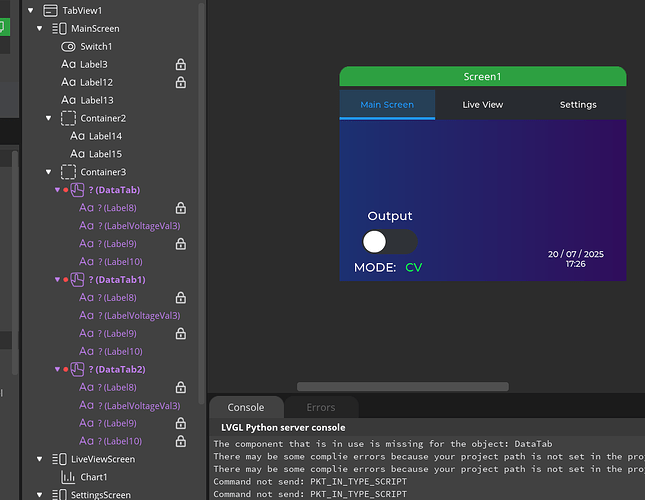Select the Label13 row in hierarchy
Viewport: 645px width, 500px height.
click(109, 100)
